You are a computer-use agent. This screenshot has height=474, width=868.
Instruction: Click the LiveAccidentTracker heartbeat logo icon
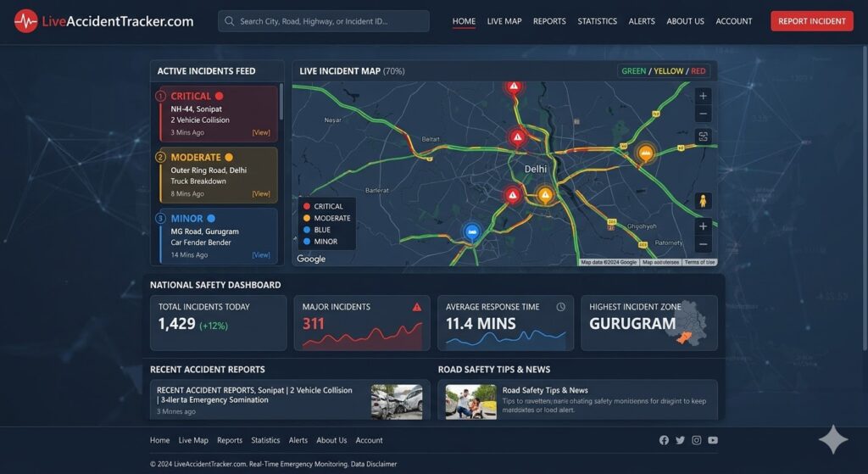click(x=25, y=21)
